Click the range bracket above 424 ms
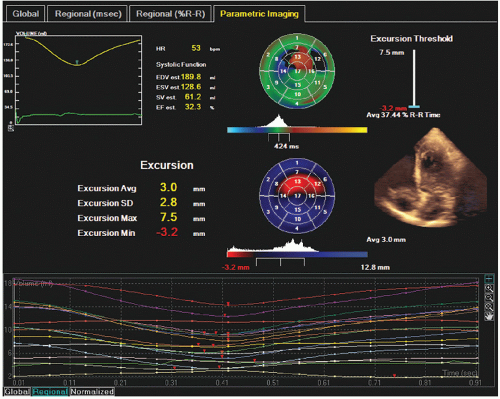 click(279, 137)
